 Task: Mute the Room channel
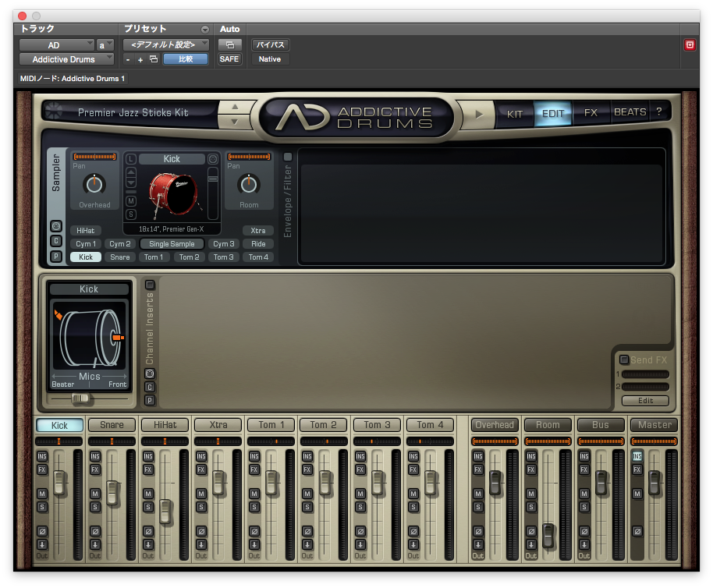tap(531, 494)
